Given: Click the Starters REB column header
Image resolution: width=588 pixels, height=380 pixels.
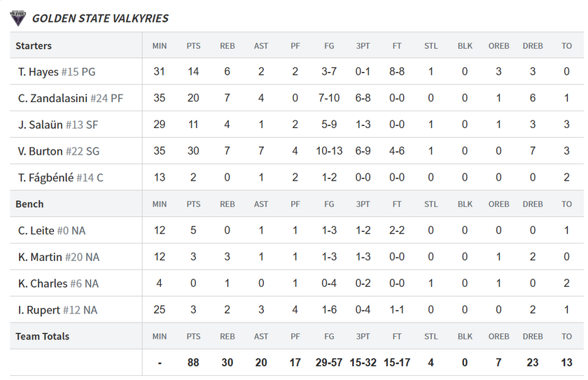Looking at the screenshot, I should pyautogui.click(x=227, y=46).
